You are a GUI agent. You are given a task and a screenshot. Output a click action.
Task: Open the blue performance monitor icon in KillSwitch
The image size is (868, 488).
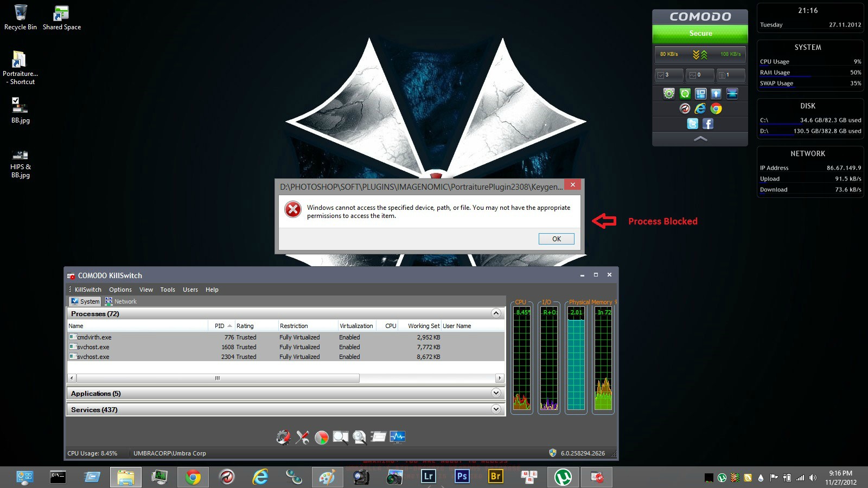pos(398,437)
